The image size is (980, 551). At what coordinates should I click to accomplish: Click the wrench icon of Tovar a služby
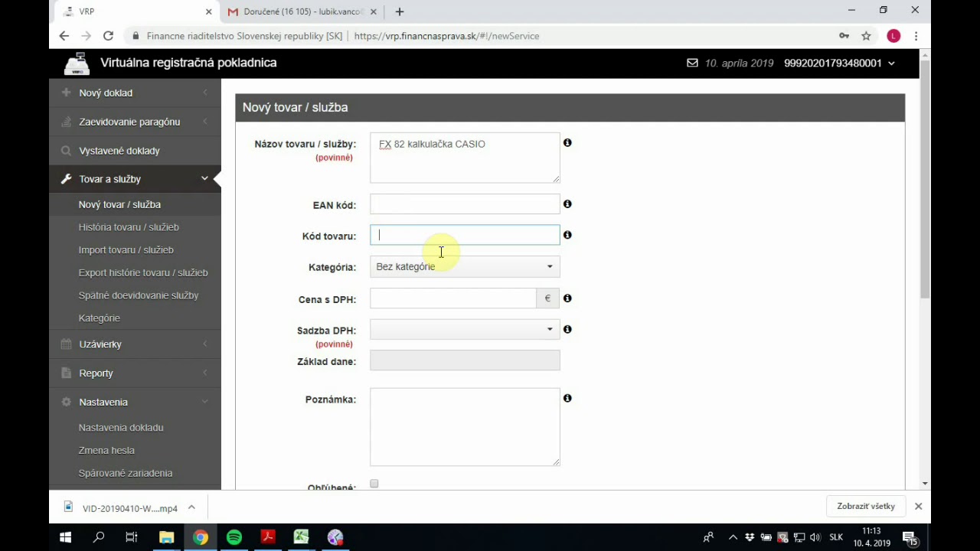click(x=66, y=179)
